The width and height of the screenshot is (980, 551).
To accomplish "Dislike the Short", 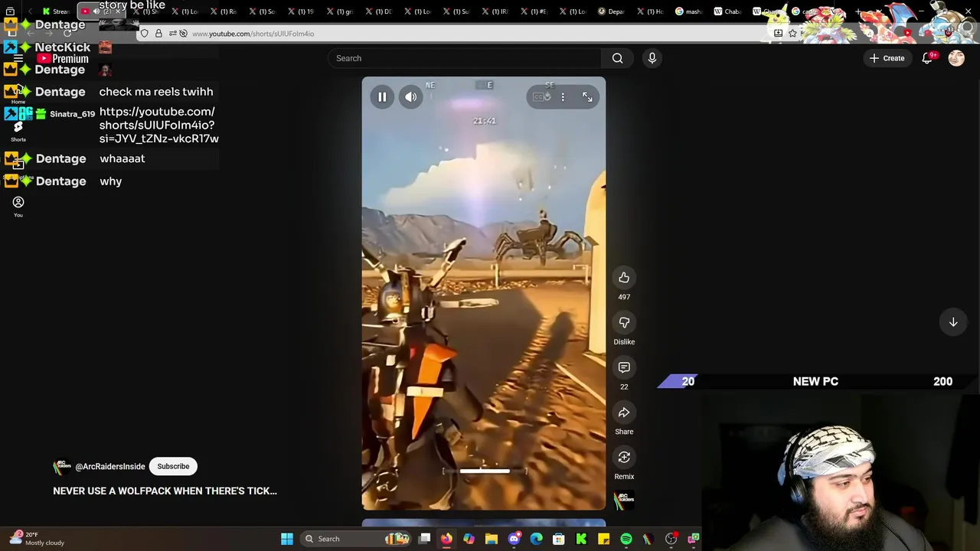I will click(x=624, y=323).
